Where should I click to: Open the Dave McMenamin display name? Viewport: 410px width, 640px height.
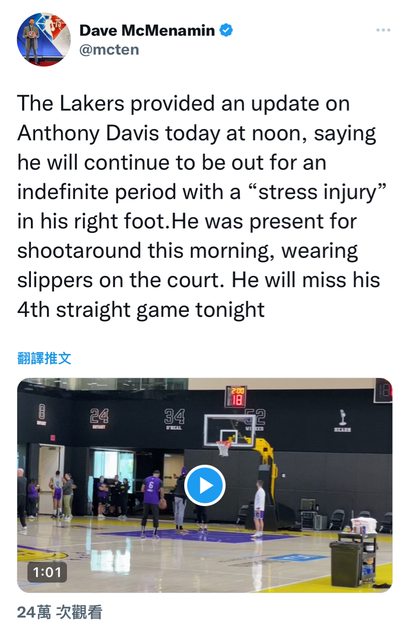click(147, 31)
